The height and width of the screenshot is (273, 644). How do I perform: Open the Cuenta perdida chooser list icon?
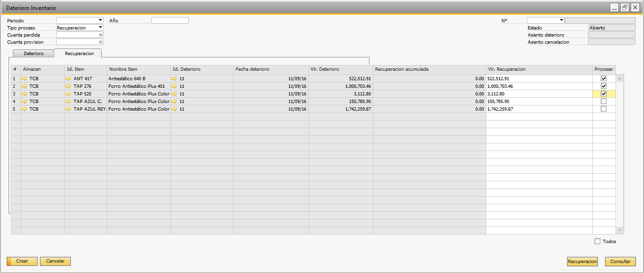coord(101,35)
